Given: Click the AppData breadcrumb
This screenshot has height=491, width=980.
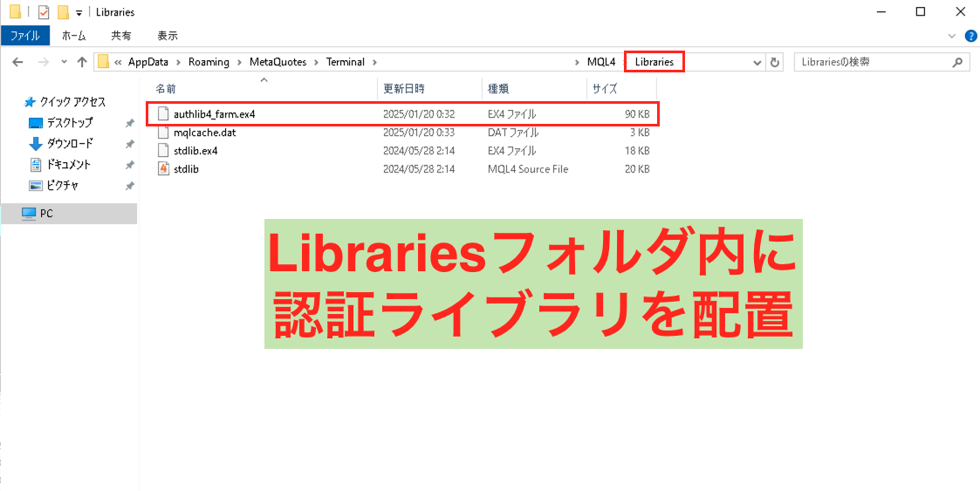Looking at the screenshot, I should pyautogui.click(x=148, y=62).
